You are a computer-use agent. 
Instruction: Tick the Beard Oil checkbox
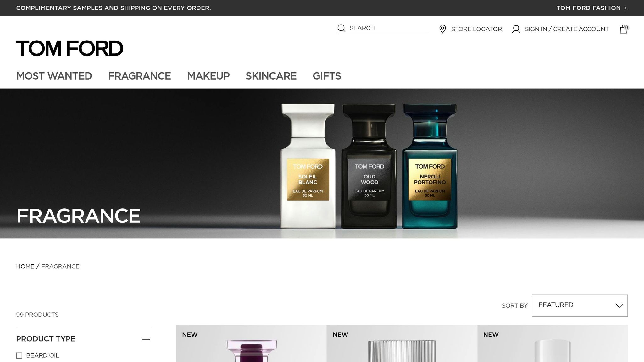tap(19, 355)
